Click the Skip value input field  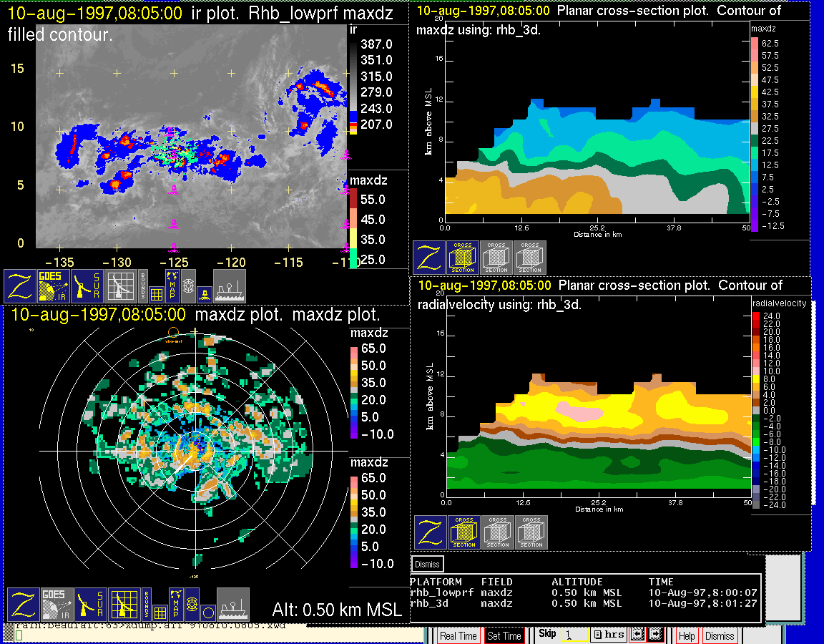click(574, 635)
